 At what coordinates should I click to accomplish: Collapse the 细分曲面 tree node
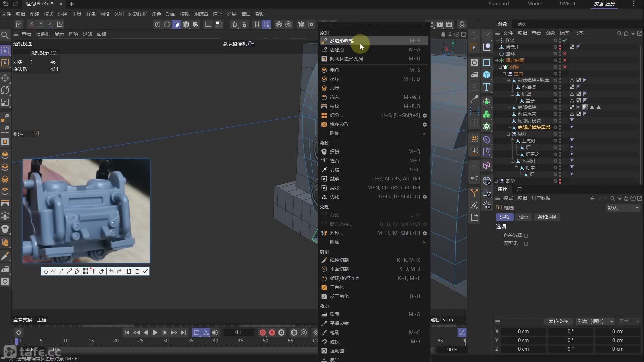pos(496,60)
